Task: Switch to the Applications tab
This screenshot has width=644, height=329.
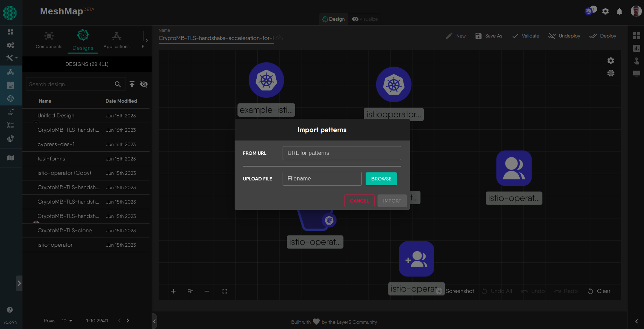Action: (x=116, y=40)
